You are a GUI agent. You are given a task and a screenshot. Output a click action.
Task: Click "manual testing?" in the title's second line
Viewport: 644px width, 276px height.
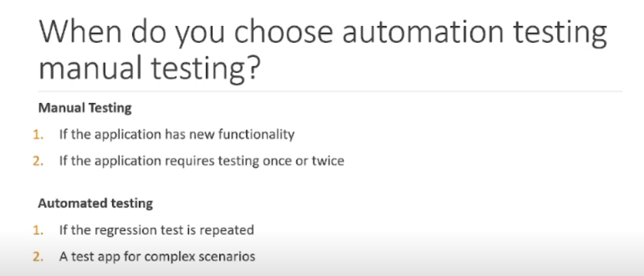[149, 68]
